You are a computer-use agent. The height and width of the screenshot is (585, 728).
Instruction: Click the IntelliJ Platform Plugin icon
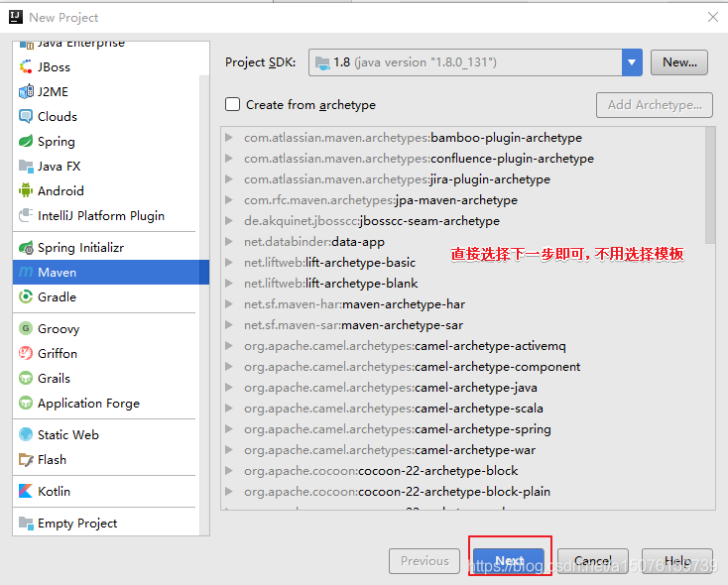[26, 215]
